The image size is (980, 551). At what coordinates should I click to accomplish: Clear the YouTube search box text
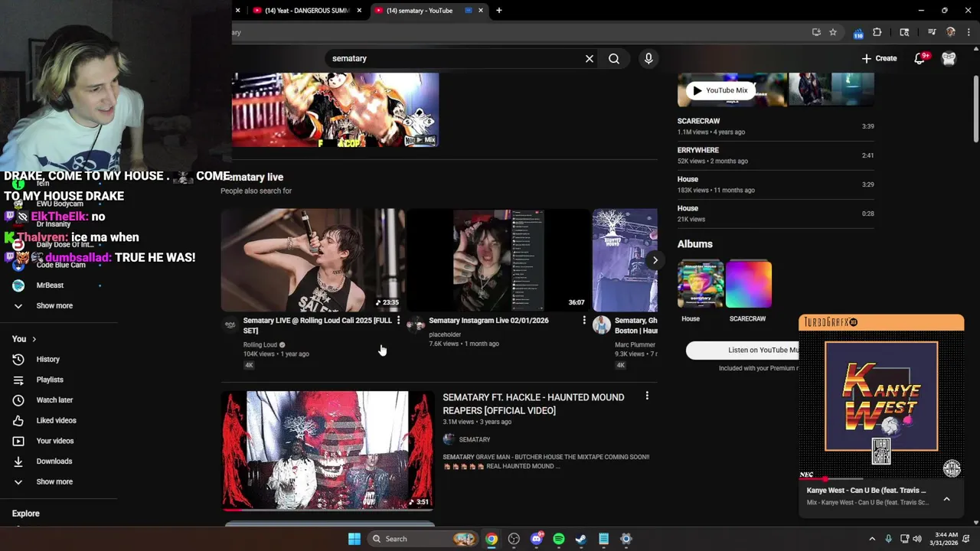click(590, 58)
